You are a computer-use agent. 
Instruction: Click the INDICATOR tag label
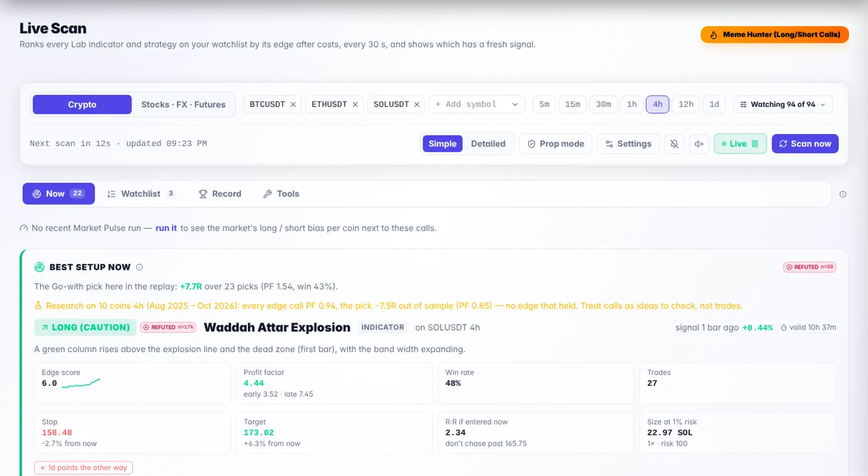click(x=382, y=327)
